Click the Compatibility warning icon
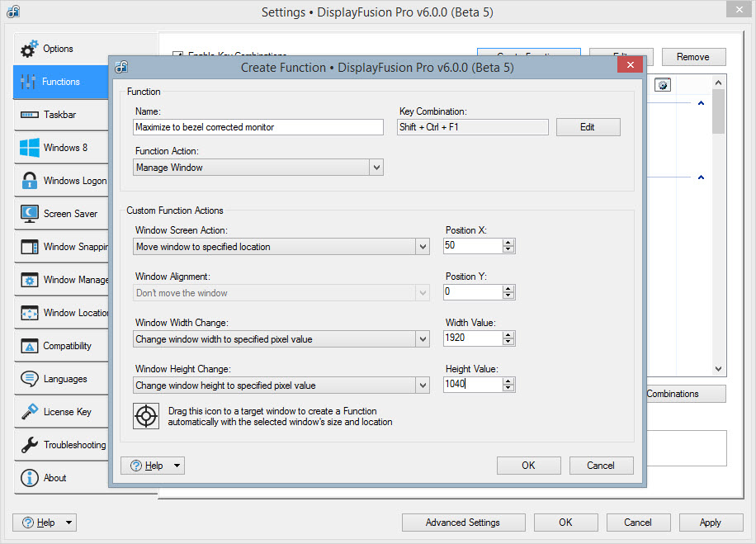The image size is (756, 544). pyautogui.click(x=30, y=346)
